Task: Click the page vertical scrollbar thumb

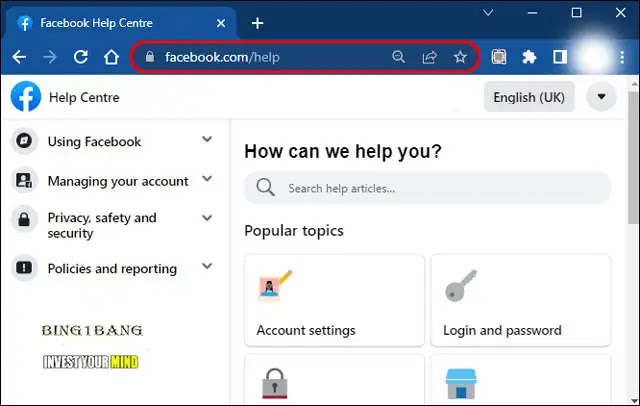Action: coord(633,158)
